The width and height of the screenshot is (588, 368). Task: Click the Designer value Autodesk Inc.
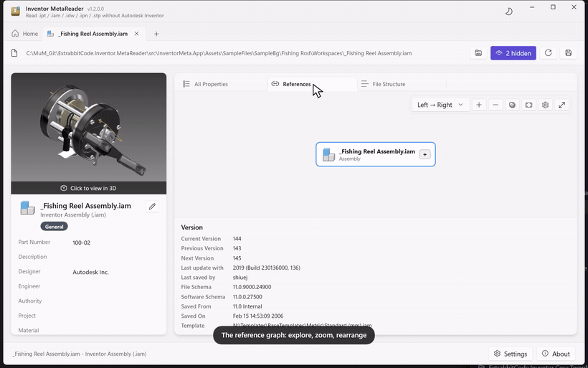click(90, 273)
